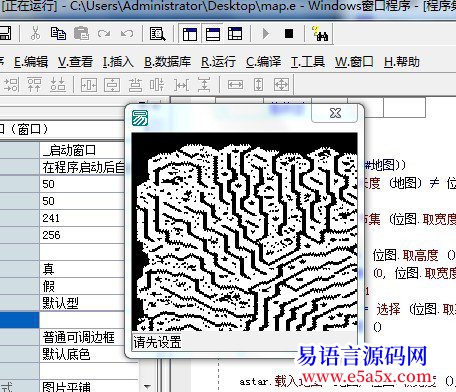Stop the running program with square icon
The height and width of the screenshot is (392, 456).
289,33
